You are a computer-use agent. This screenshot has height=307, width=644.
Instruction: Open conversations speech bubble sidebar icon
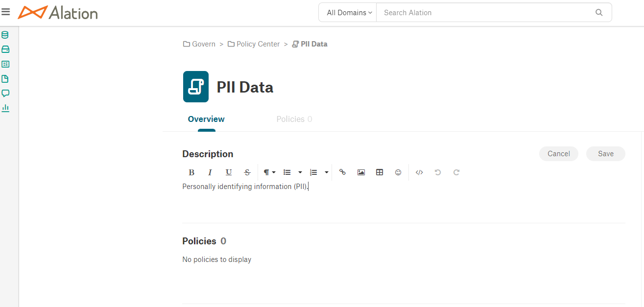pos(5,94)
